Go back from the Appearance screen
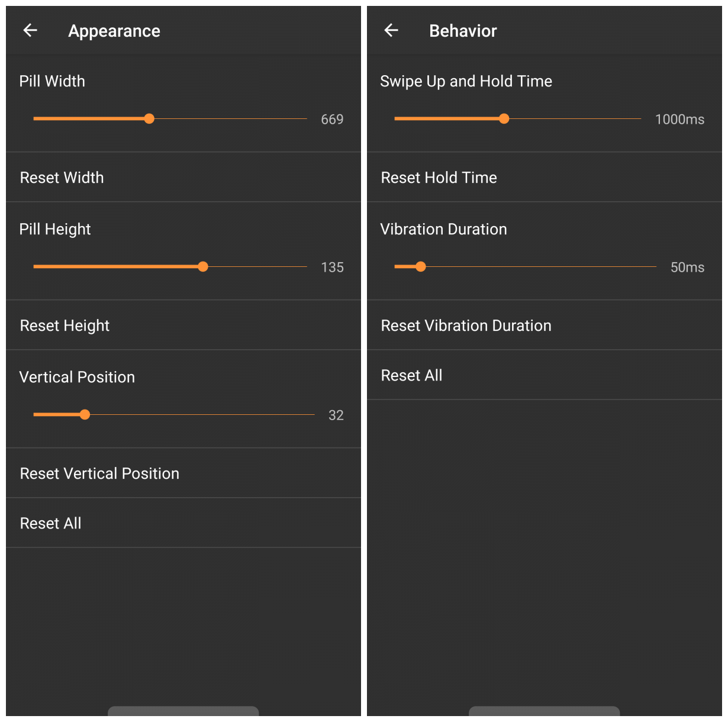The image size is (728, 722). (30, 30)
